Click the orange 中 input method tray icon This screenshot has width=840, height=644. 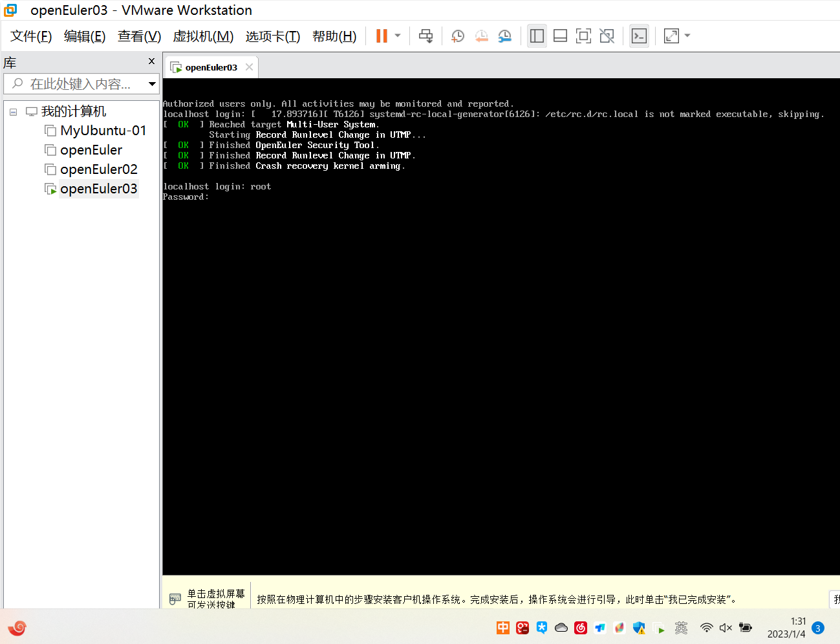click(503, 627)
